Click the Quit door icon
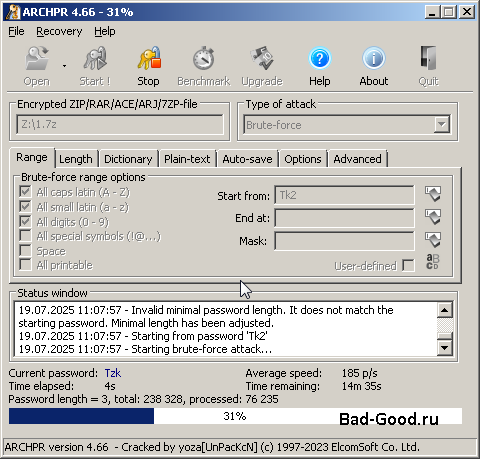Viewport: 480px width, 459px height. point(428,59)
